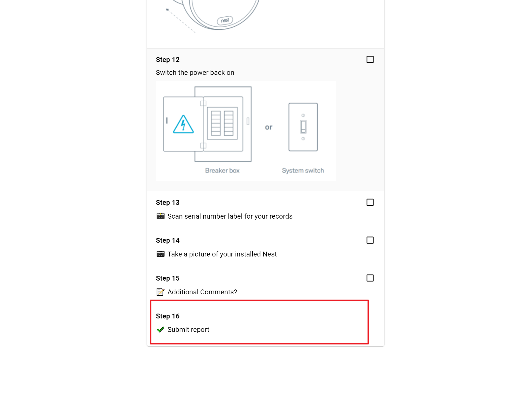Click the camera icon in Step 13
526x420 pixels.
pyautogui.click(x=160, y=216)
